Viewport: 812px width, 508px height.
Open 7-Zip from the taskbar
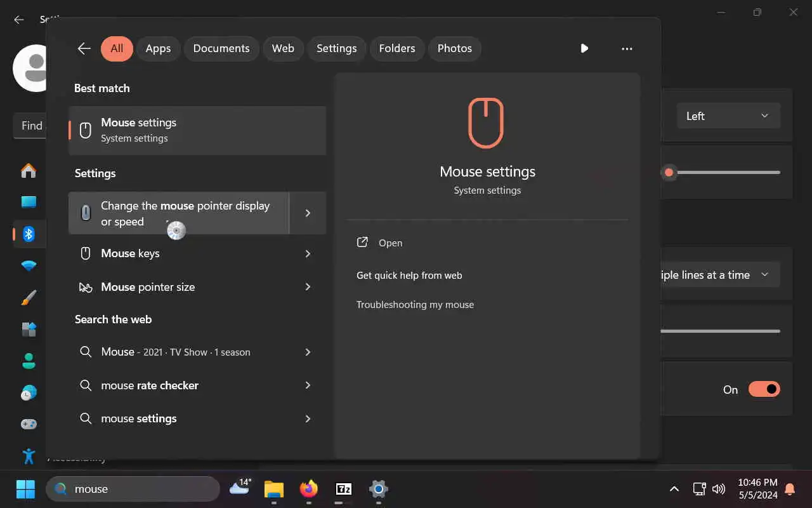coord(343,489)
